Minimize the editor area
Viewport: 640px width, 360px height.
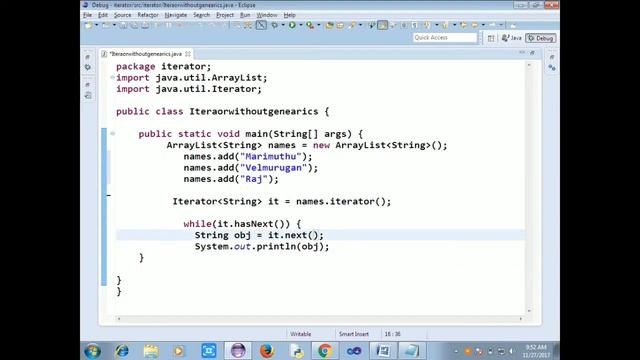click(x=522, y=53)
